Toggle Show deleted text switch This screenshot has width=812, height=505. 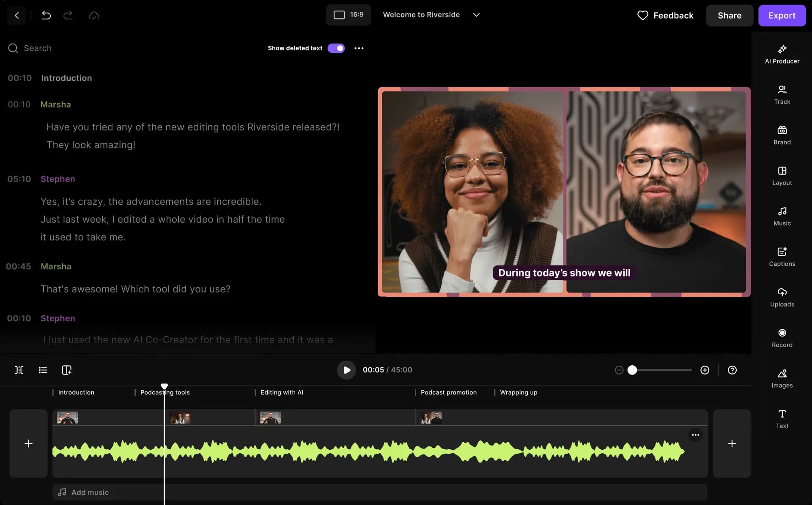(x=336, y=48)
